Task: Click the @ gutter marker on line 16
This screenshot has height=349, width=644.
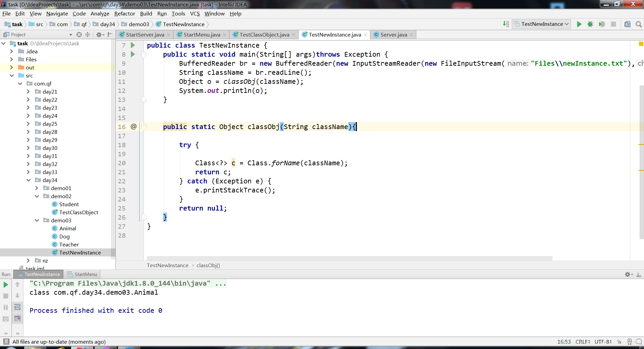Action: tap(133, 126)
